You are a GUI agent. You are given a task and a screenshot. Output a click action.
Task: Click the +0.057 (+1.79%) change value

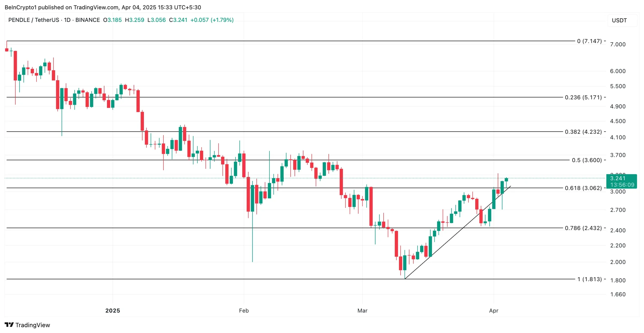pos(212,20)
